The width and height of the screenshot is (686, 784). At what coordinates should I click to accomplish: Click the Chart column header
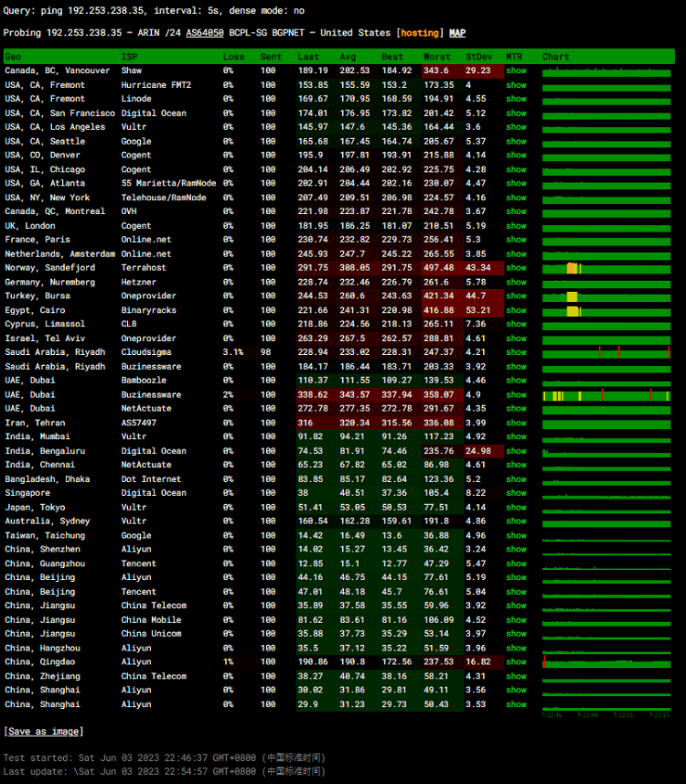pos(556,57)
